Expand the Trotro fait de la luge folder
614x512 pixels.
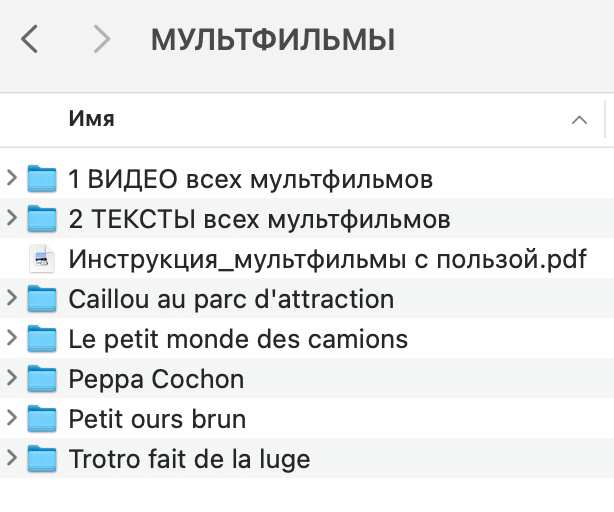12,459
